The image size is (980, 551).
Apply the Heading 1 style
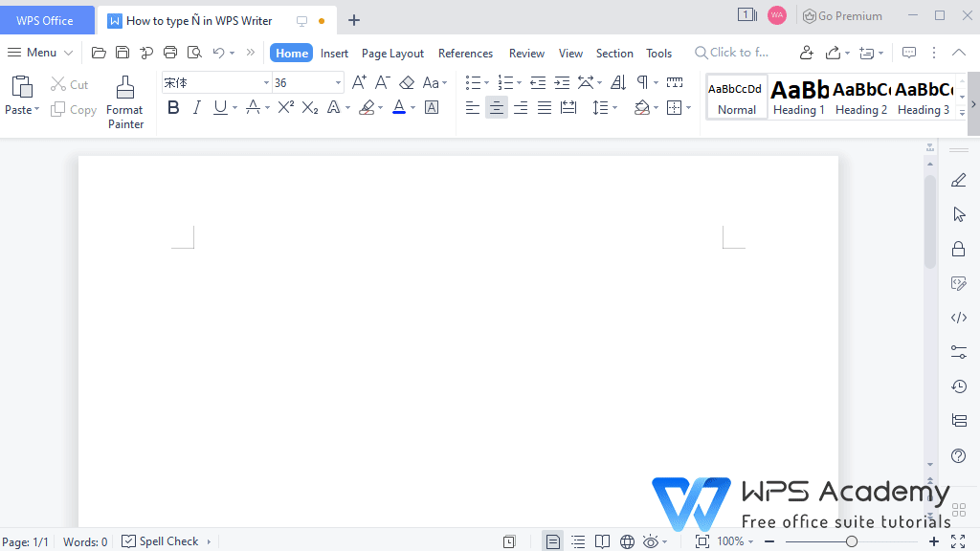pyautogui.click(x=799, y=97)
